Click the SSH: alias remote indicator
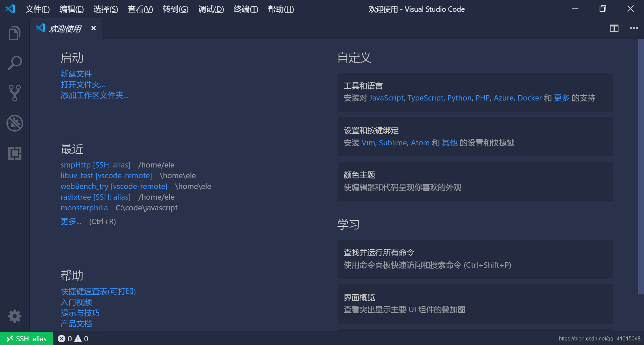 [x=26, y=339]
